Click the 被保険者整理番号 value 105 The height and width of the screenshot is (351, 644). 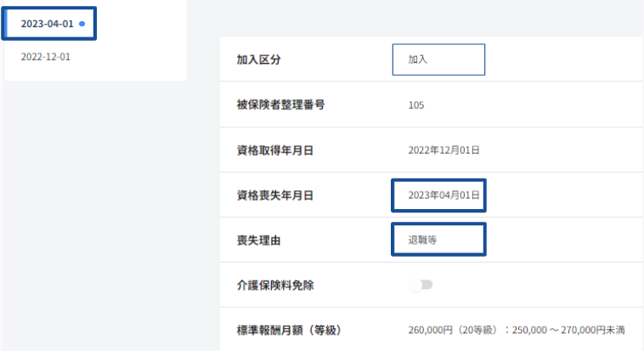(416, 105)
